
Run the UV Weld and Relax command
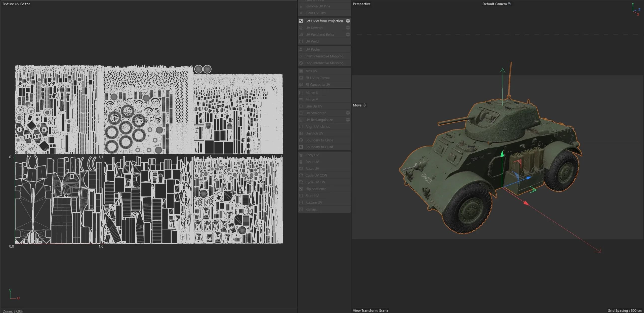[320, 34]
